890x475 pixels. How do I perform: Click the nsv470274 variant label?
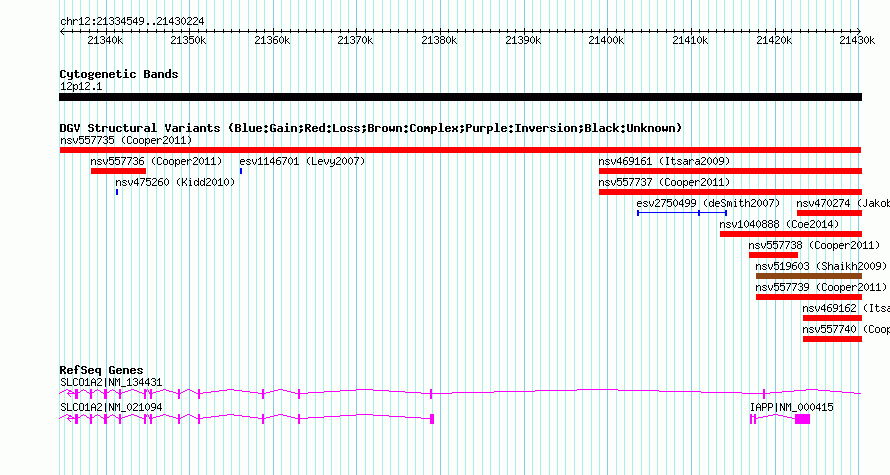click(x=843, y=203)
